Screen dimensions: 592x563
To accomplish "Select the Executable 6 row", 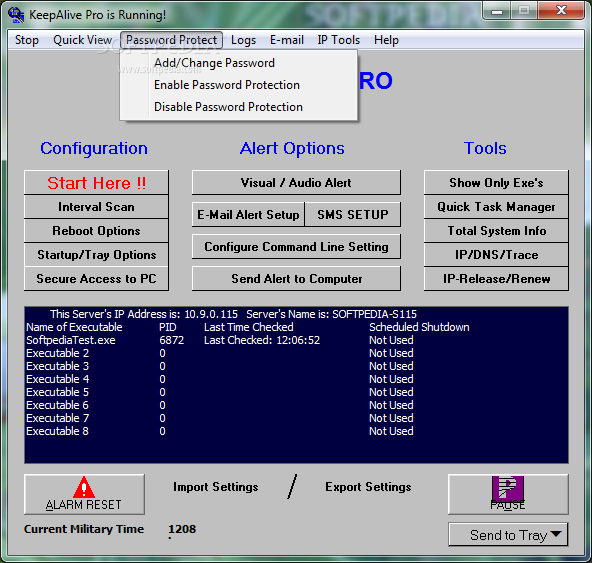I will [296, 405].
